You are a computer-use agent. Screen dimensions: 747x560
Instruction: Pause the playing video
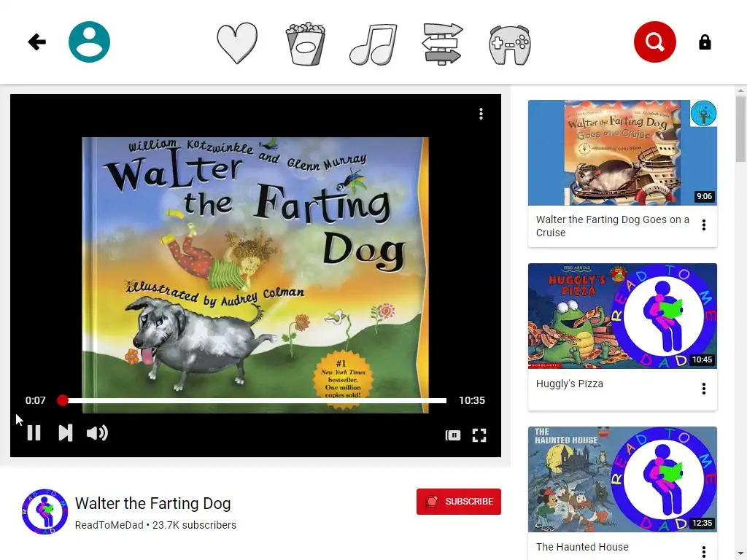tap(34, 433)
